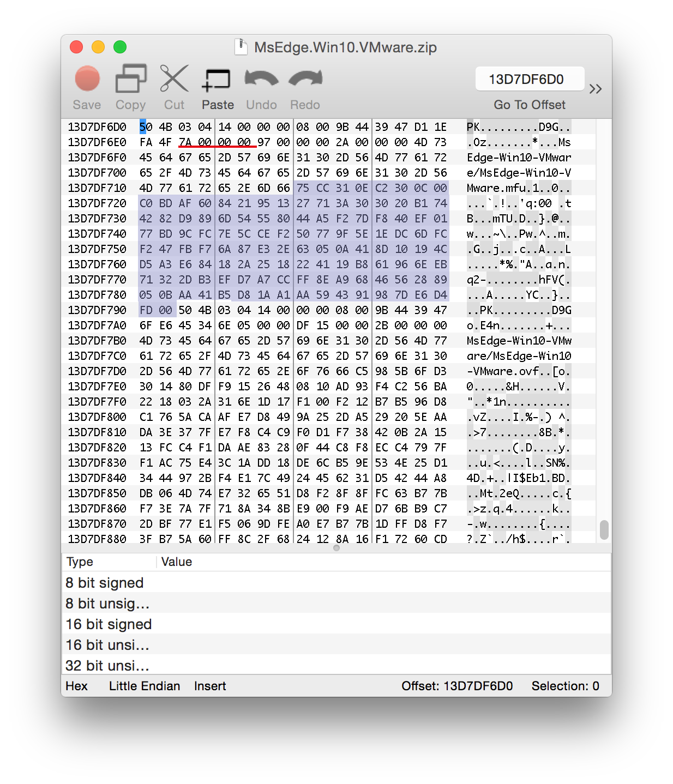Open the 16 bit signed value row
The width and height of the screenshot is (673, 784).
109,624
